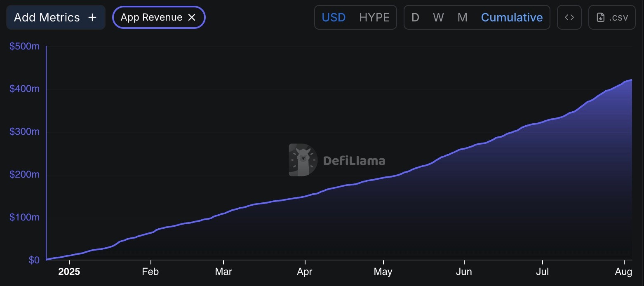Switch denomination to USD
The height and width of the screenshot is (286, 644).
point(334,17)
